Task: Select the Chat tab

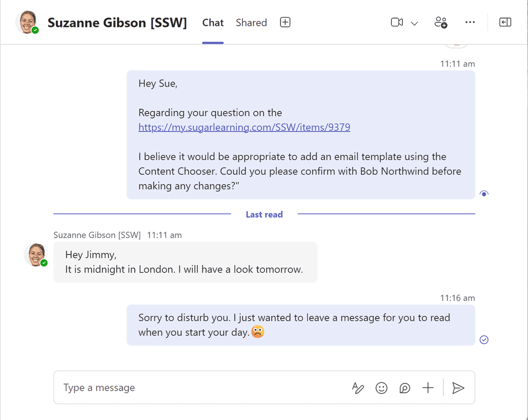Action: pos(212,22)
